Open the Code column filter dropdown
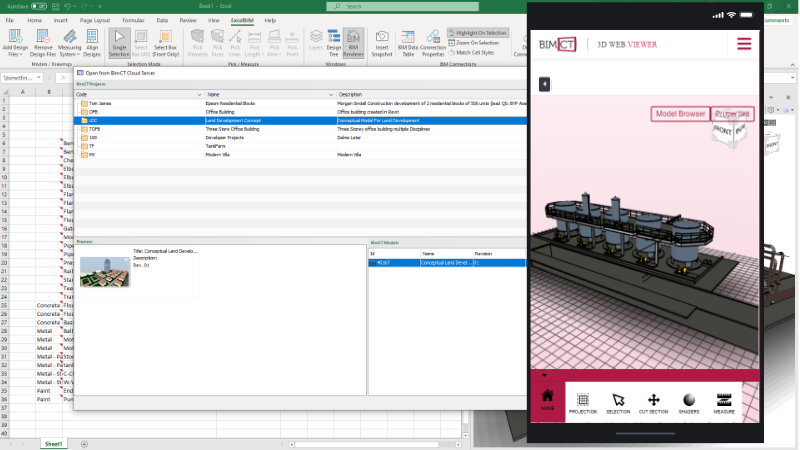 (x=199, y=95)
